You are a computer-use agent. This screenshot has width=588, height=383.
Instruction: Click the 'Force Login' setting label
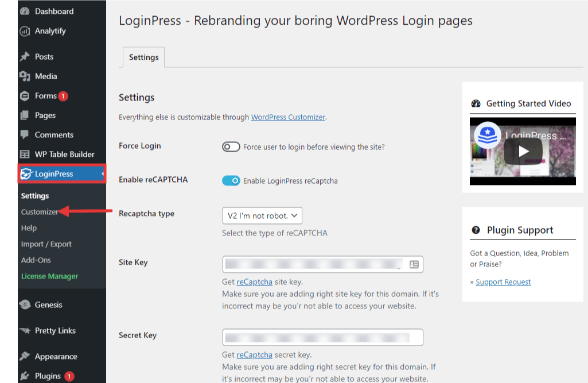(x=140, y=146)
